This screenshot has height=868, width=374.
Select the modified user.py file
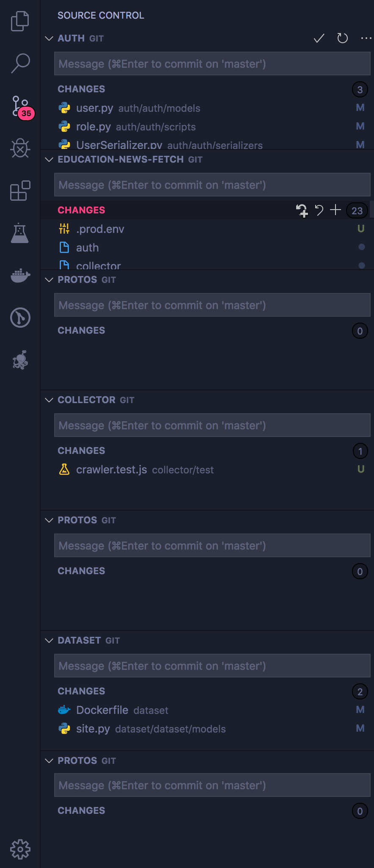pos(94,108)
